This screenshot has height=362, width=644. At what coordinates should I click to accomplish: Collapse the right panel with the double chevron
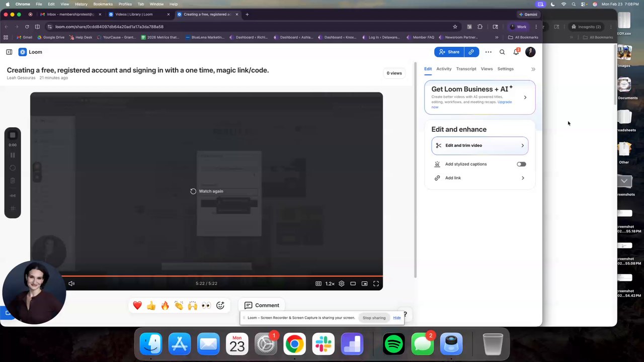(533, 69)
